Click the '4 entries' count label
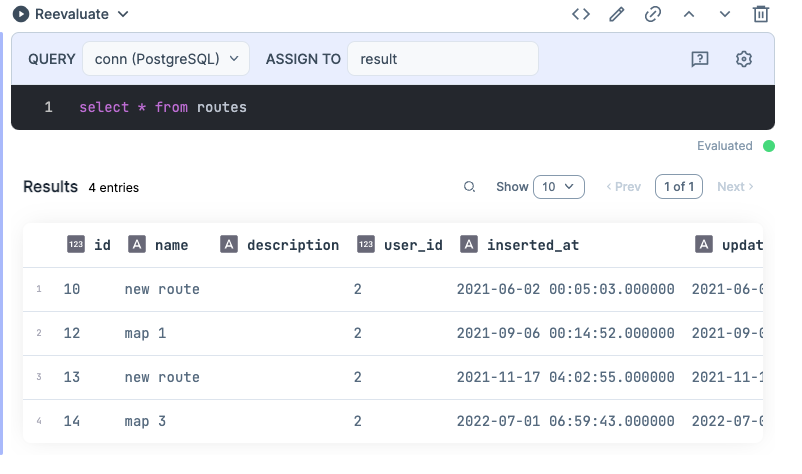802x474 pixels. (114, 188)
